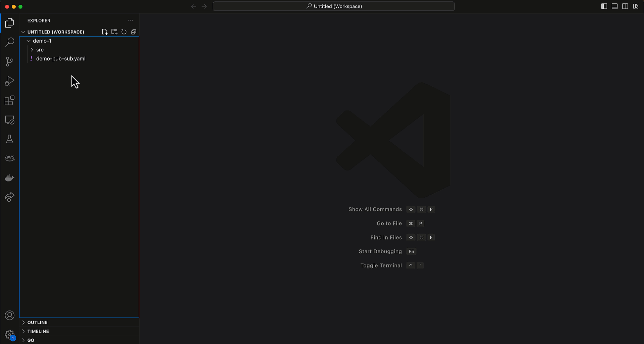Open the Testing flask view

pos(10,139)
